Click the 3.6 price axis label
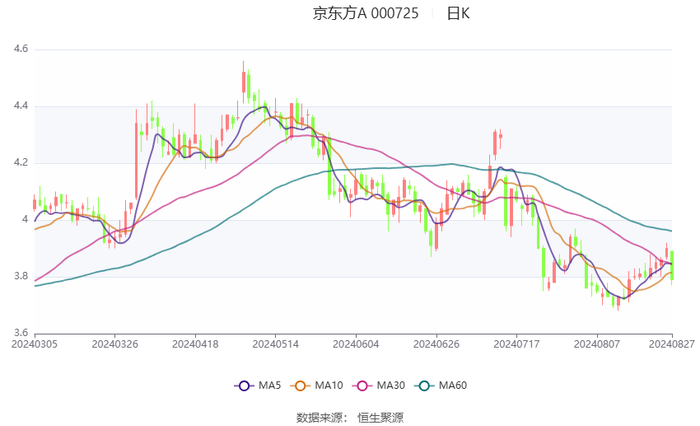Viewport: 700px width, 426px height. click(21, 333)
